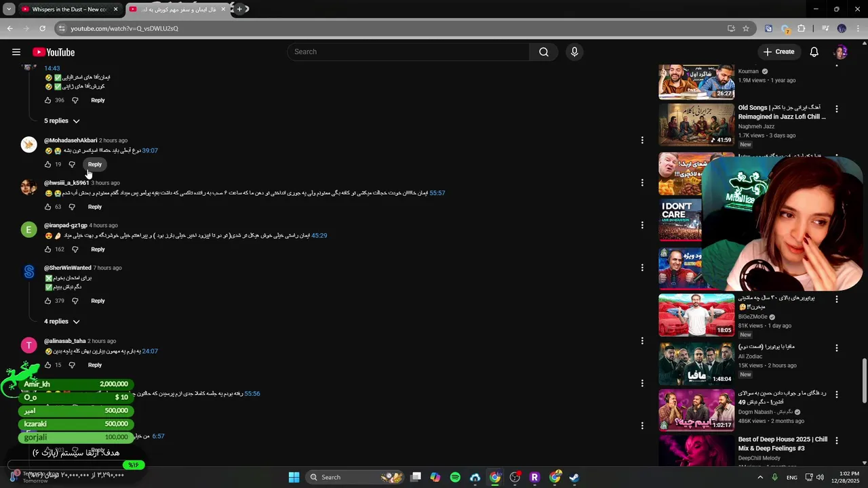The width and height of the screenshot is (868, 488).
Task: Open action menu for @iranpad-gz1gp comment
Action: [642, 225]
